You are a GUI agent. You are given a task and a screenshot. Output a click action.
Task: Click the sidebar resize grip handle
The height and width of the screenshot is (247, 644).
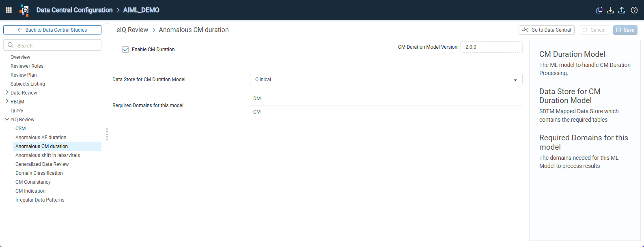(x=107, y=133)
